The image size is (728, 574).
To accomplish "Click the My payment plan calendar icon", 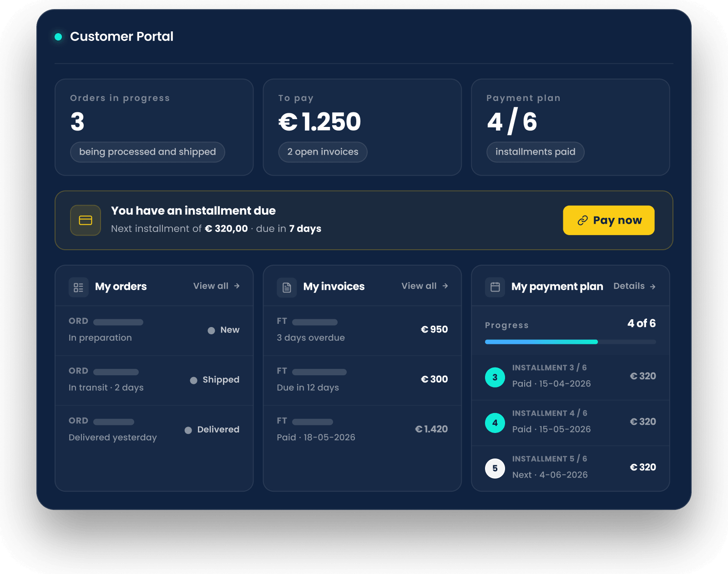I will click(495, 287).
